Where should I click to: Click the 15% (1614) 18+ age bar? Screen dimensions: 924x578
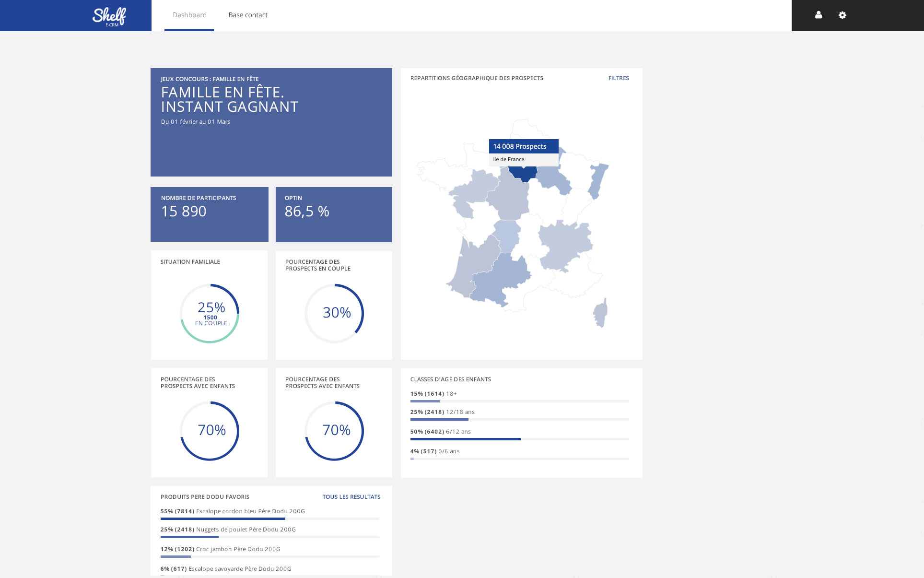click(x=425, y=401)
